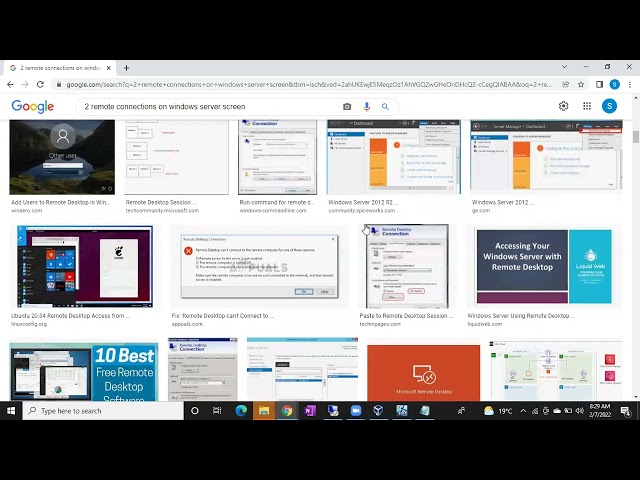Open Zoom from the taskbar
The height and width of the screenshot is (480, 640).
(x=356, y=411)
